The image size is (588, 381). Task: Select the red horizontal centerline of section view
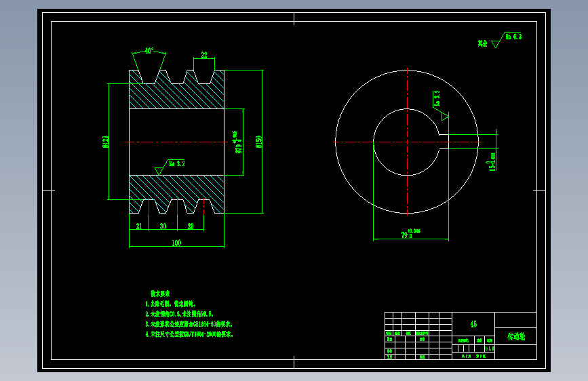176,142
